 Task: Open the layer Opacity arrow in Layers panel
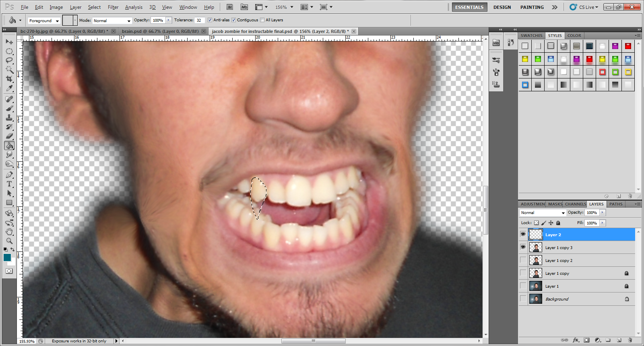tap(603, 212)
